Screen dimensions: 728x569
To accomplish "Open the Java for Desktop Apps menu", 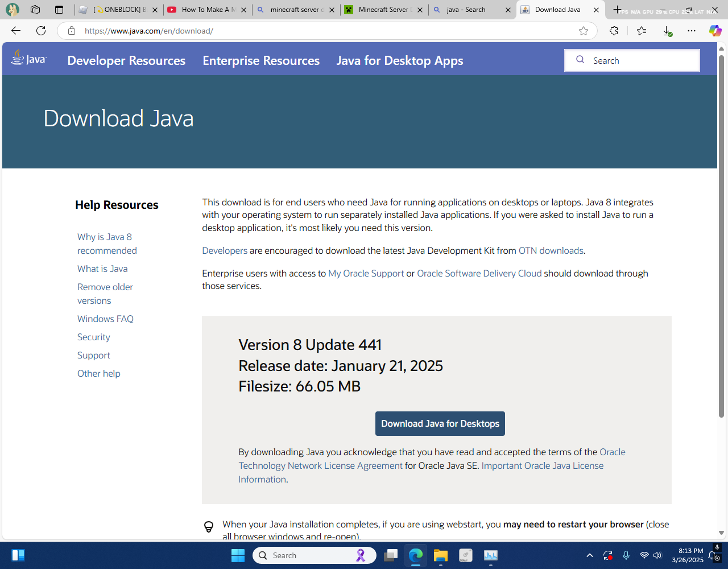I will (400, 60).
